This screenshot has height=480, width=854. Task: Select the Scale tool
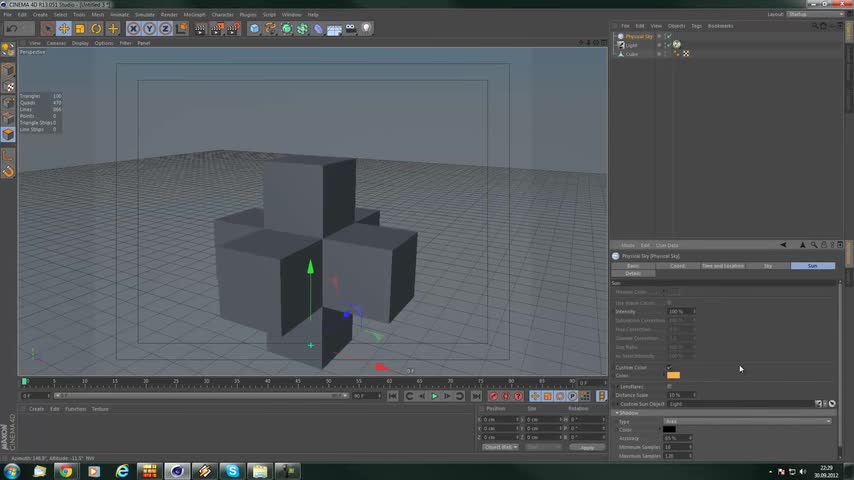coord(80,29)
